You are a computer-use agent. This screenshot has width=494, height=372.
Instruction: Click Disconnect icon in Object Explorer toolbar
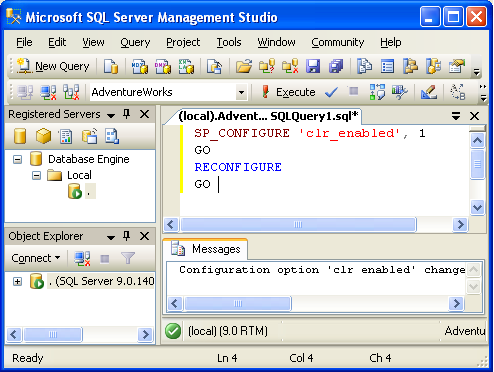[x=82, y=259]
